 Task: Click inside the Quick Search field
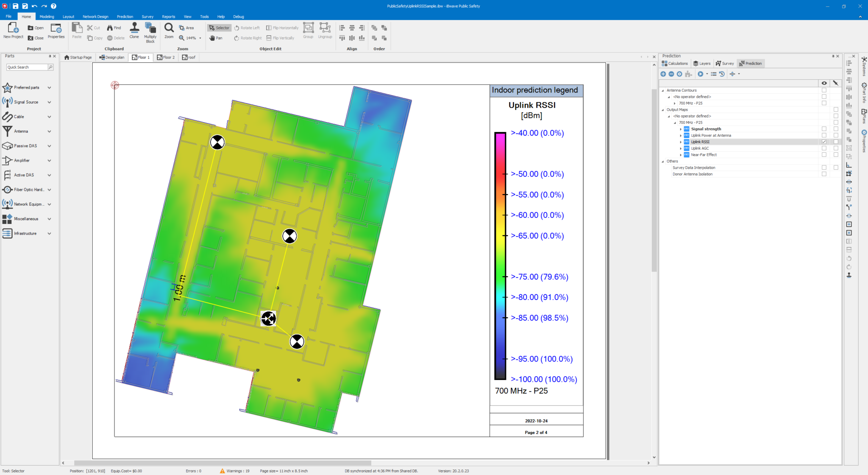26,67
